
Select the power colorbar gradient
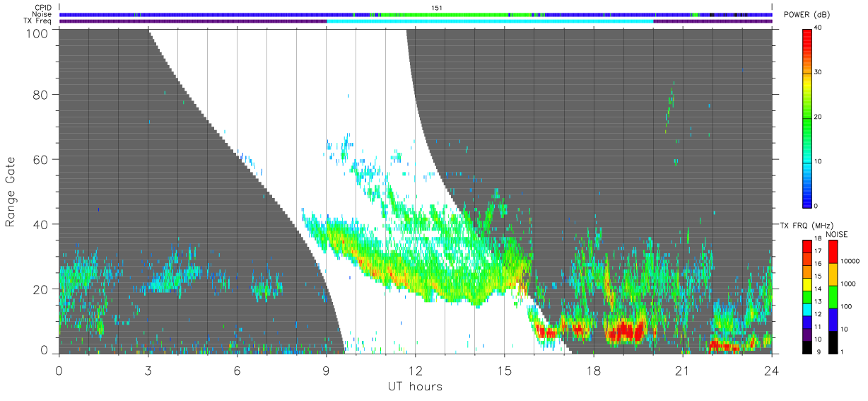(x=807, y=117)
